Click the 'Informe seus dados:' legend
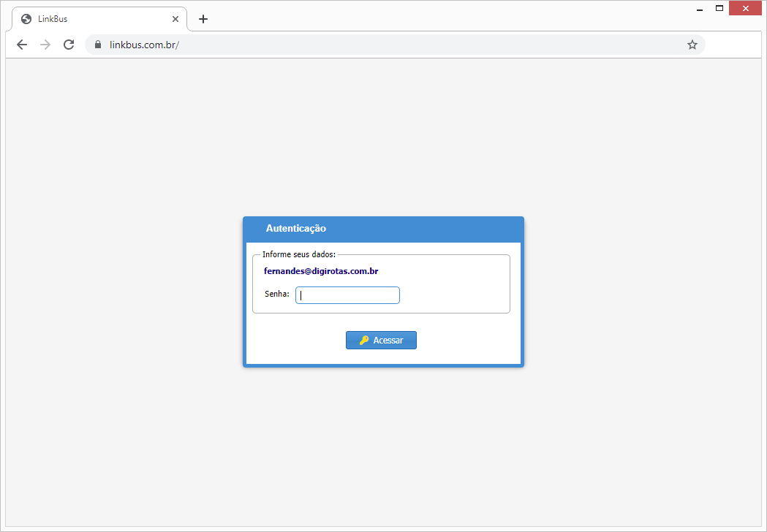The height and width of the screenshot is (532, 767). pyautogui.click(x=299, y=254)
